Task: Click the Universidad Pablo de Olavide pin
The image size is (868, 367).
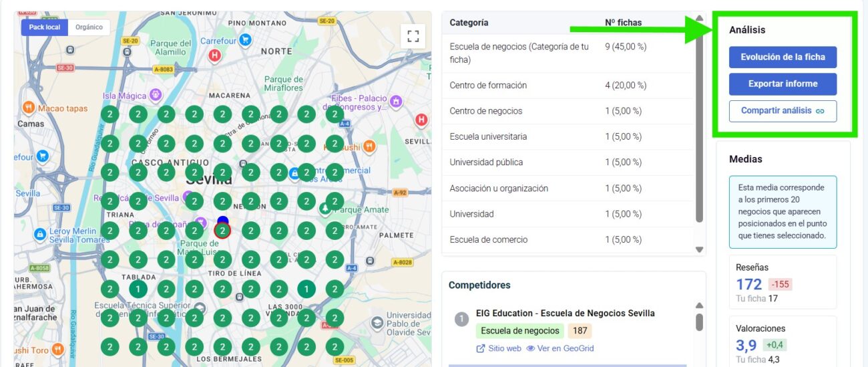Action: [377, 324]
